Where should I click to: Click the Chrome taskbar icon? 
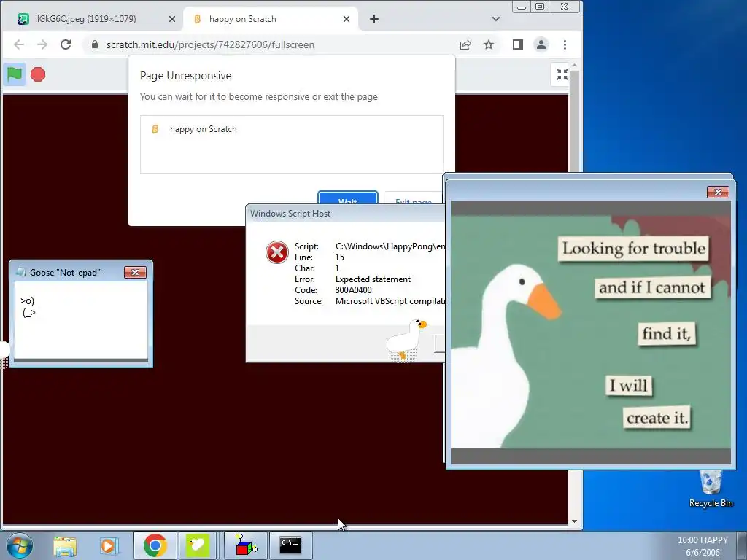155,545
